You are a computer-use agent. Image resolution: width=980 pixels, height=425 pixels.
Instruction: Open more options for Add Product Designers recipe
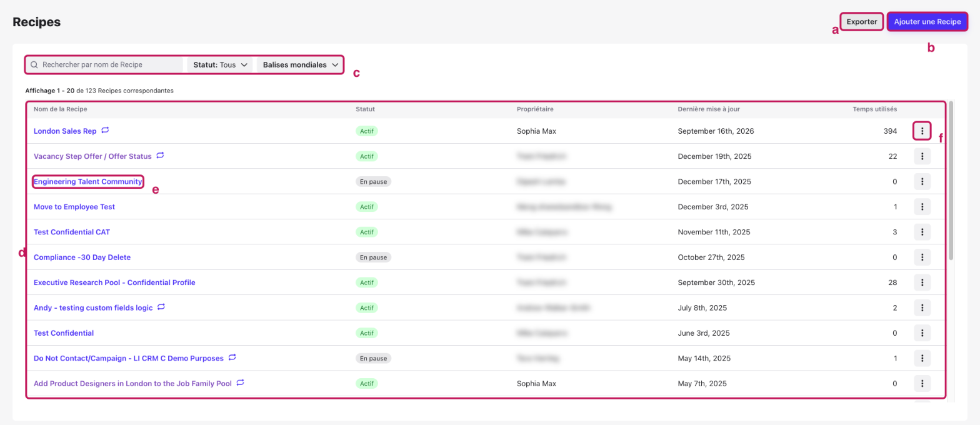click(x=922, y=383)
